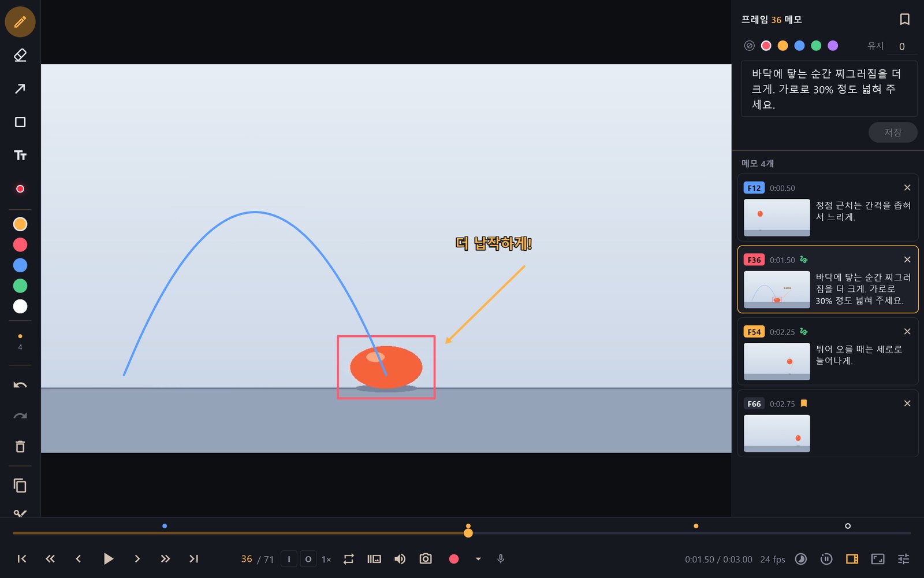Jump to the first frame
924x578 pixels.
22,559
